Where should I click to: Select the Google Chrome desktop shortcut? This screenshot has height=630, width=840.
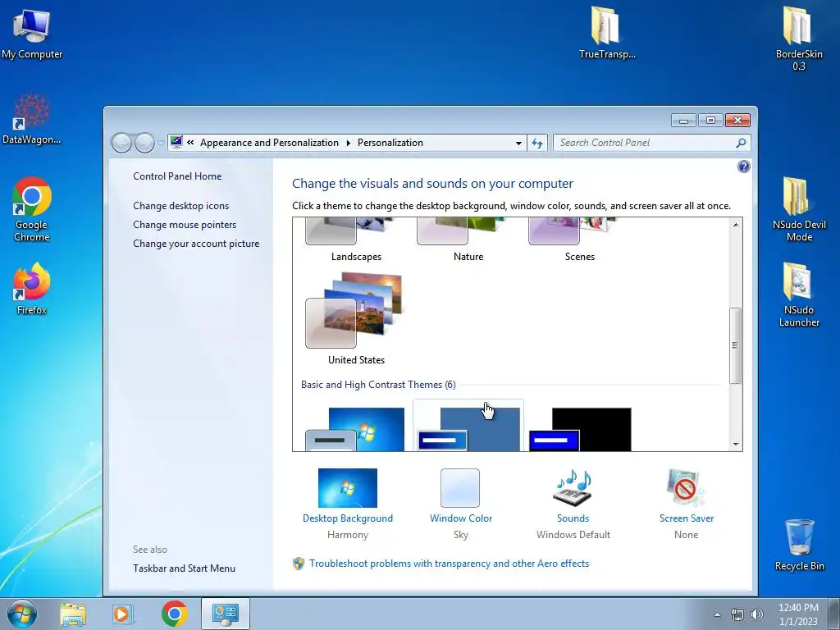click(x=32, y=209)
